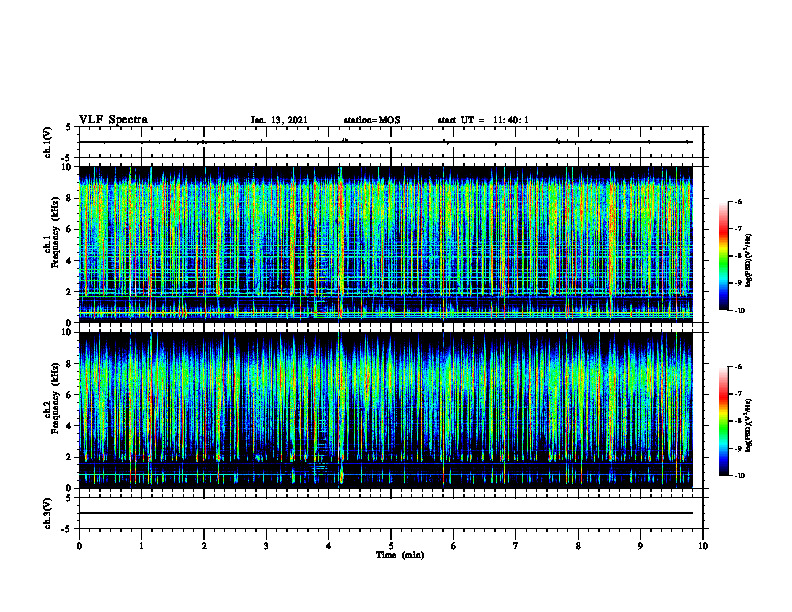The image size is (792, 612).
Task: Click the ch.1 spectrogram plot area
Action: 386,244
